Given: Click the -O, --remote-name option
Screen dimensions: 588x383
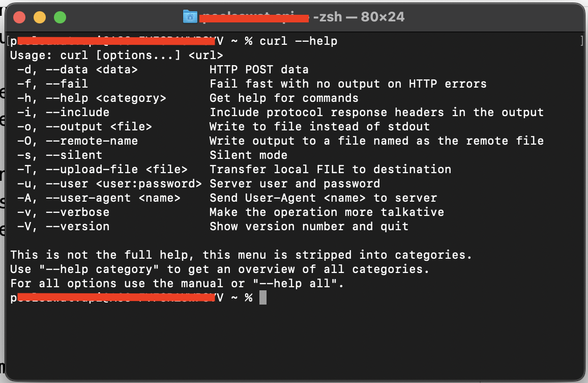Looking at the screenshot, I should (x=78, y=141).
